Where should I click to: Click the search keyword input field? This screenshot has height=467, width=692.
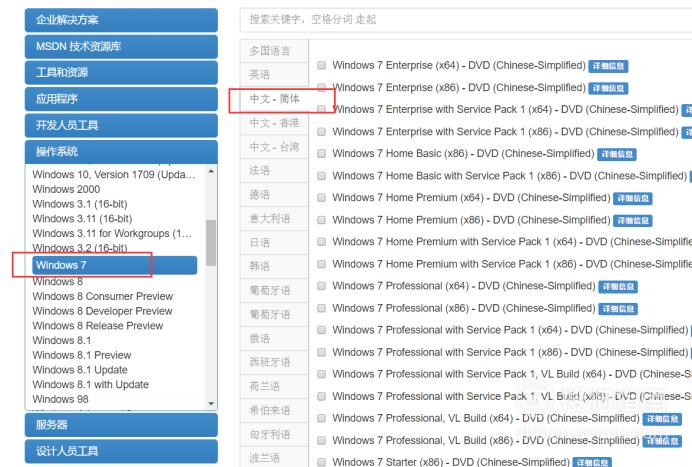(466, 20)
